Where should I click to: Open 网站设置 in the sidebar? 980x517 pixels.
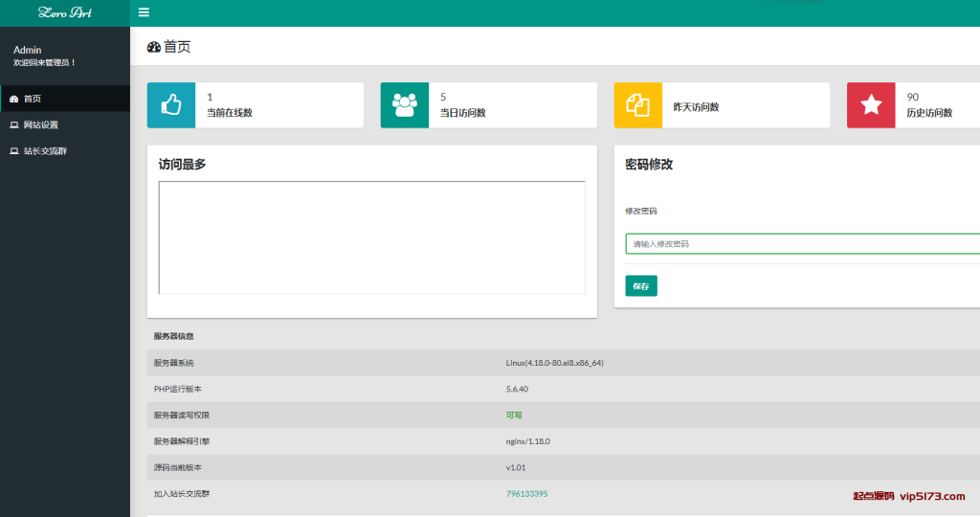tap(41, 125)
